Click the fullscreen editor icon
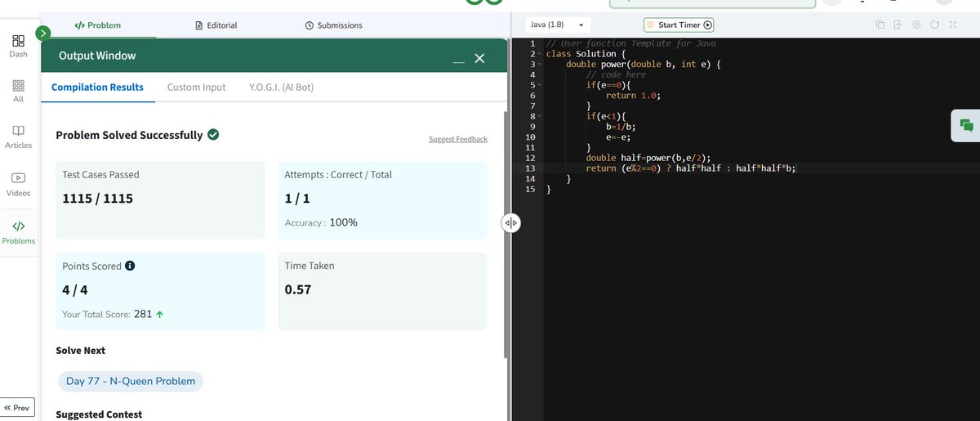 pyautogui.click(x=952, y=25)
